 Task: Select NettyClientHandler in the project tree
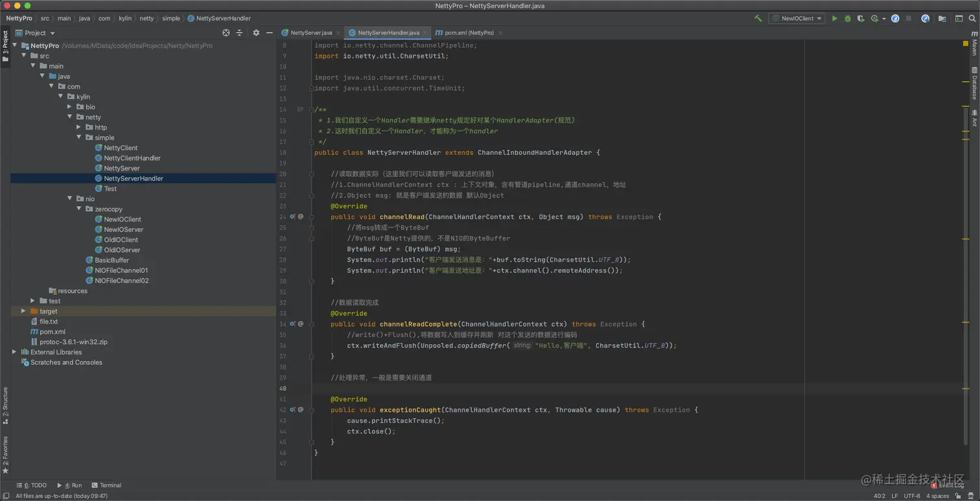[132, 158]
